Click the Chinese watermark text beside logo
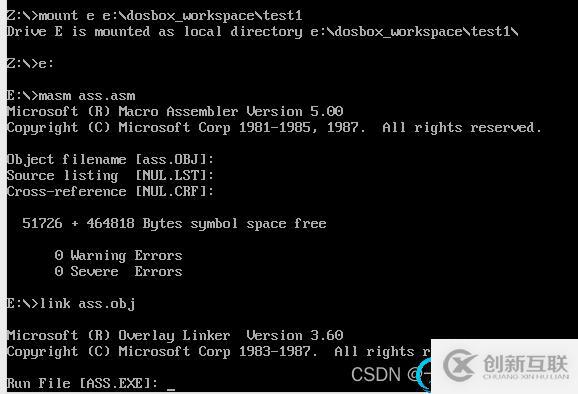The image size is (578, 394). click(526, 364)
